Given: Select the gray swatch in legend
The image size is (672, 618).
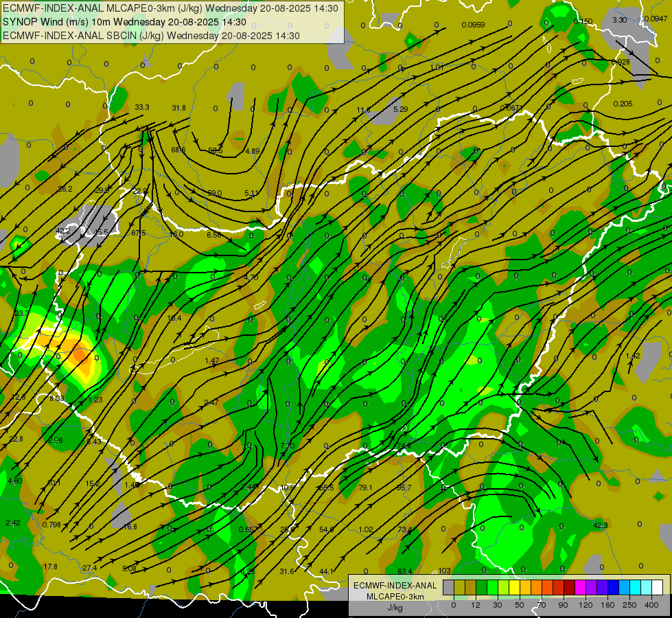Looking at the screenshot, I should click(448, 588).
